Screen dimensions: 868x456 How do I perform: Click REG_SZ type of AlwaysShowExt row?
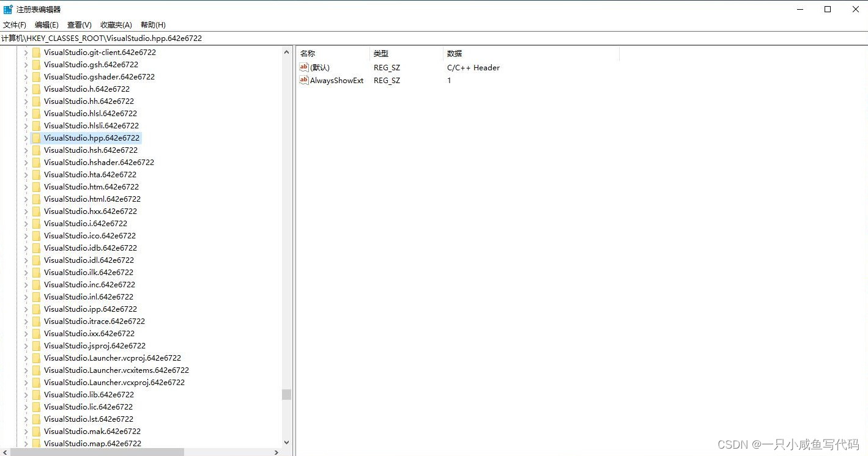pos(387,81)
